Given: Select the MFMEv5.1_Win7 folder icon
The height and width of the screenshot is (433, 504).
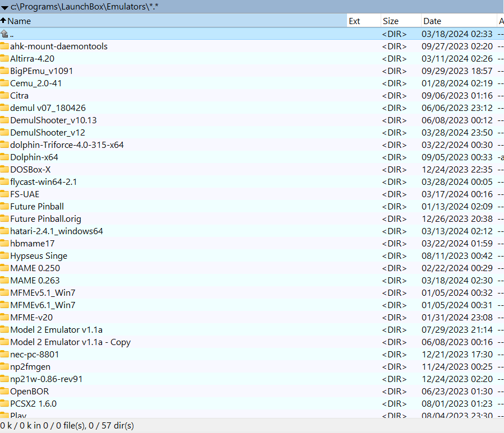Looking at the screenshot, I should coord(4,292).
